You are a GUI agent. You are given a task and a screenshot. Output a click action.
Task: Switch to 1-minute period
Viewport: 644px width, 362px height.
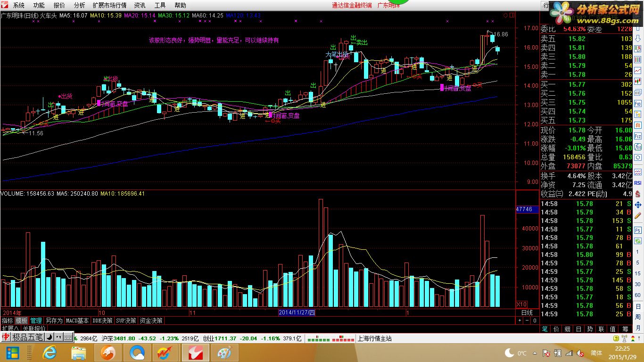click(x=638, y=252)
